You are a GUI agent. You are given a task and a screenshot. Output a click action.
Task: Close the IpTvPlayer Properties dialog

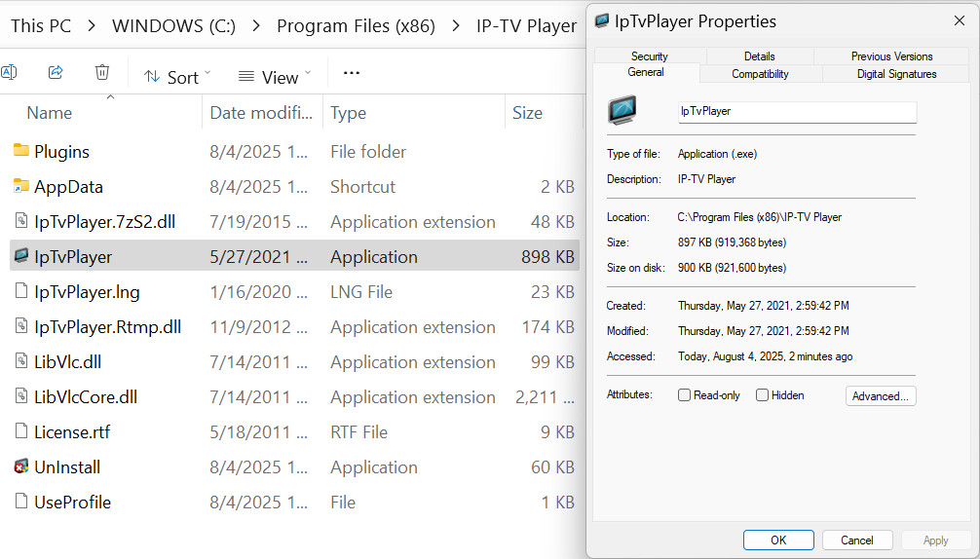click(960, 21)
